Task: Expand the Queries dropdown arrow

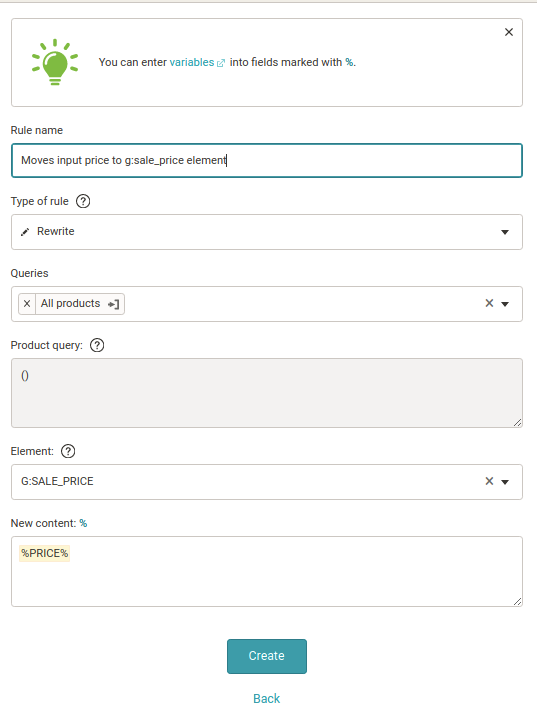Action: click(505, 304)
